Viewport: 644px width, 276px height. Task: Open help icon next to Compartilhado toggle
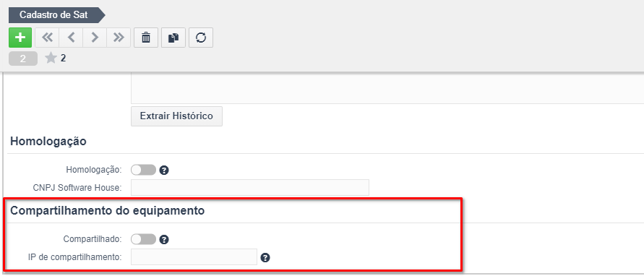coord(164,239)
